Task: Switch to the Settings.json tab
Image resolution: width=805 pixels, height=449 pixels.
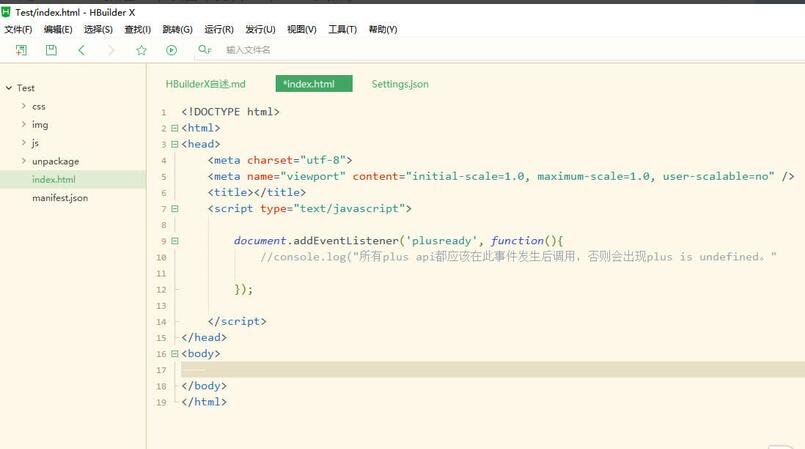Action: pyautogui.click(x=399, y=84)
